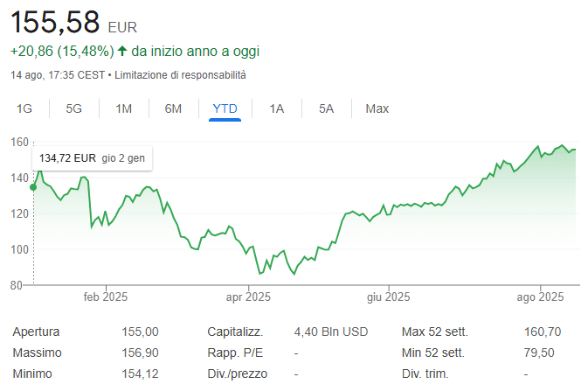Show the 1M chart period
The width and height of the screenshot is (588, 391).
(x=124, y=108)
